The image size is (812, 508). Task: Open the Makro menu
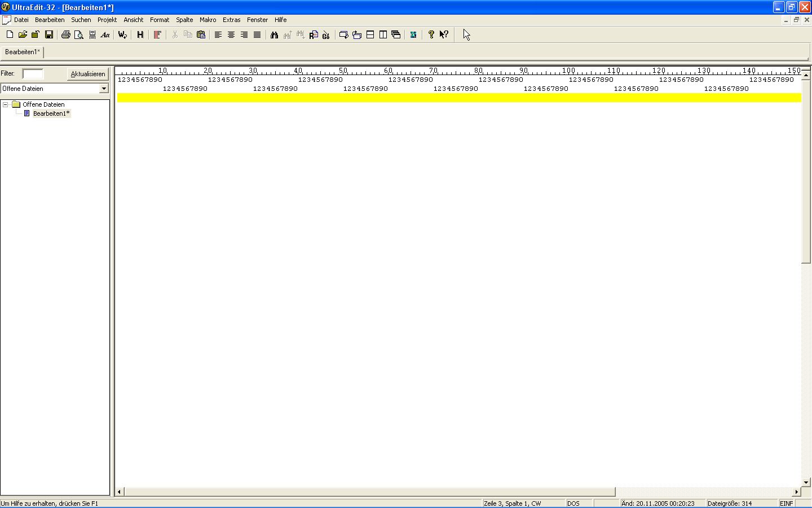point(208,20)
